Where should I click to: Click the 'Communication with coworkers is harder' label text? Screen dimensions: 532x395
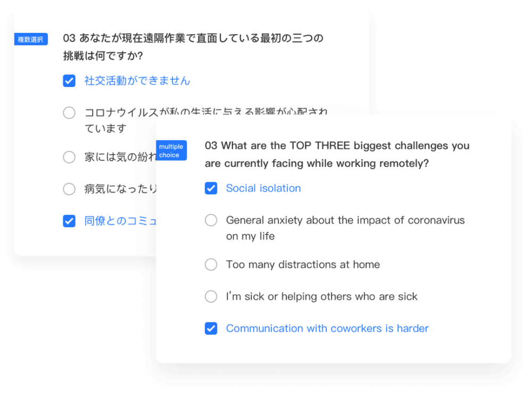pyautogui.click(x=327, y=328)
